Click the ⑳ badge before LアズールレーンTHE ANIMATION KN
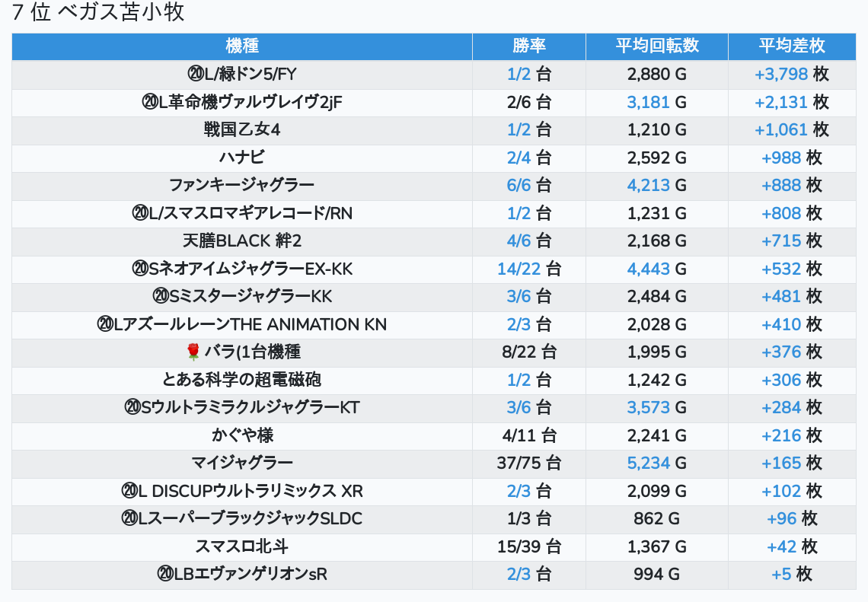Viewport: 868px width, 602px height. [105, 324]
